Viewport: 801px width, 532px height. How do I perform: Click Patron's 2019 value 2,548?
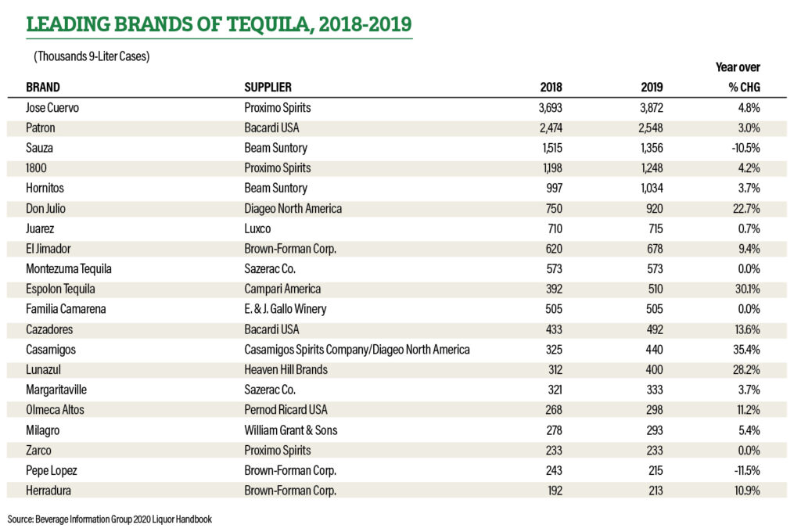(650, 128)
